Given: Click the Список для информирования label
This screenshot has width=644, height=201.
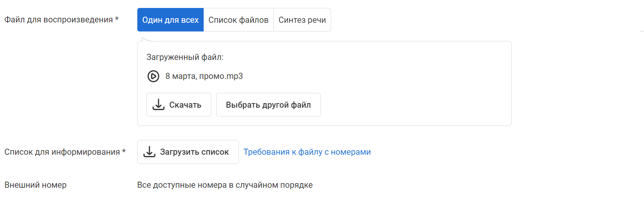Looking at the screenshot, I should pos(62,152).
